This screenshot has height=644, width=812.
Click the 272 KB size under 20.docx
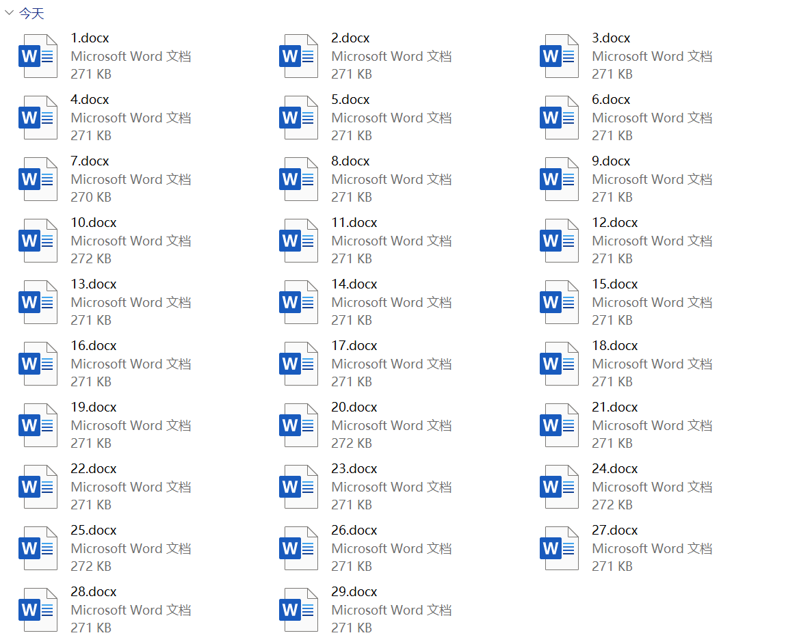click(352, 444)
